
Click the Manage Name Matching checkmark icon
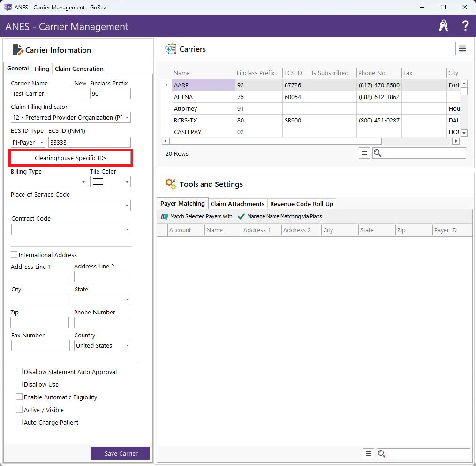tap(242, 216)
